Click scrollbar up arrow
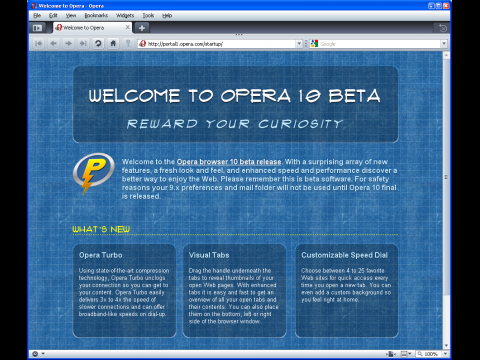This screenshot has height=360, width=480. coord(446,55)
